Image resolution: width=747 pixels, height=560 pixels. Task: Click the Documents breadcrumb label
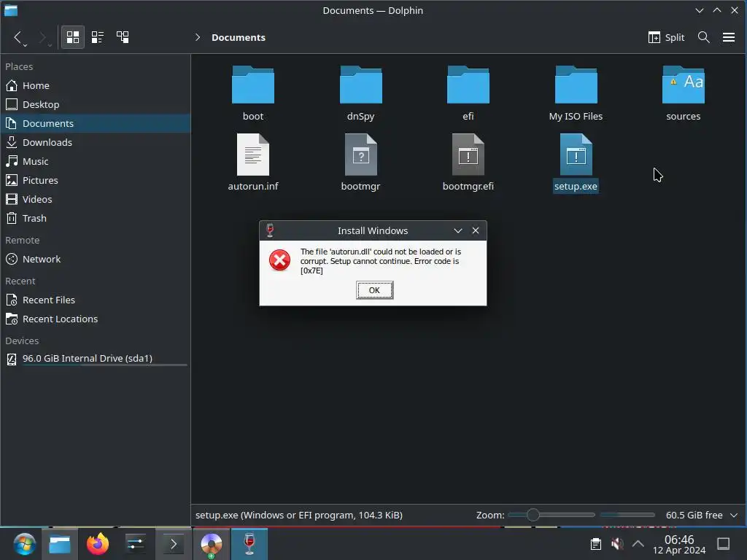point(239,38)
